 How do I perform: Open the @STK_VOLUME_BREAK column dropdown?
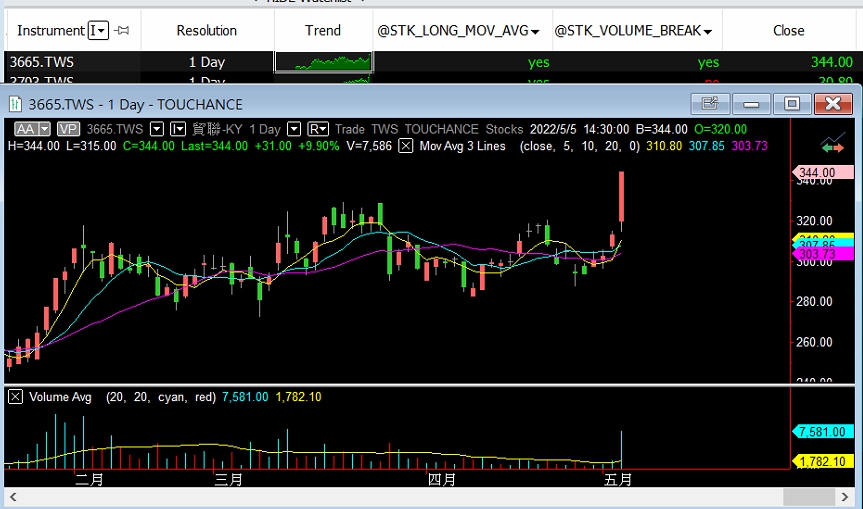pos(707,31)
